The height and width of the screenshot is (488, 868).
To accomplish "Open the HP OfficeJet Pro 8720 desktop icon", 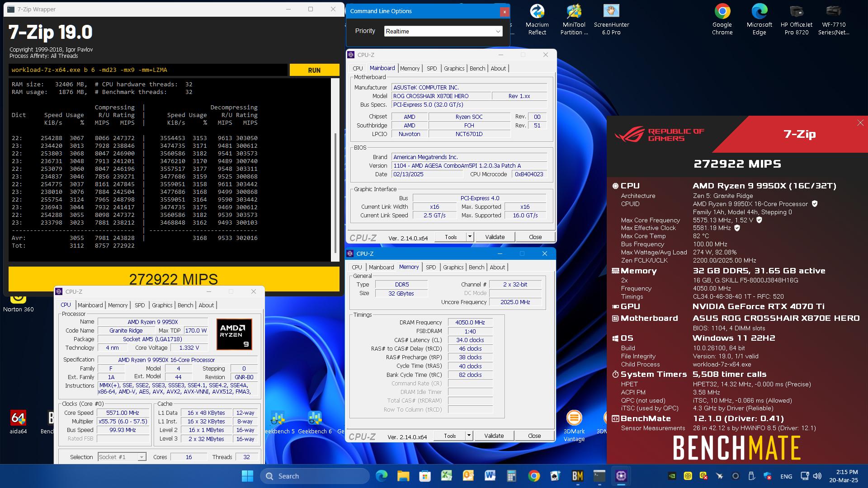I will (797, 19).
